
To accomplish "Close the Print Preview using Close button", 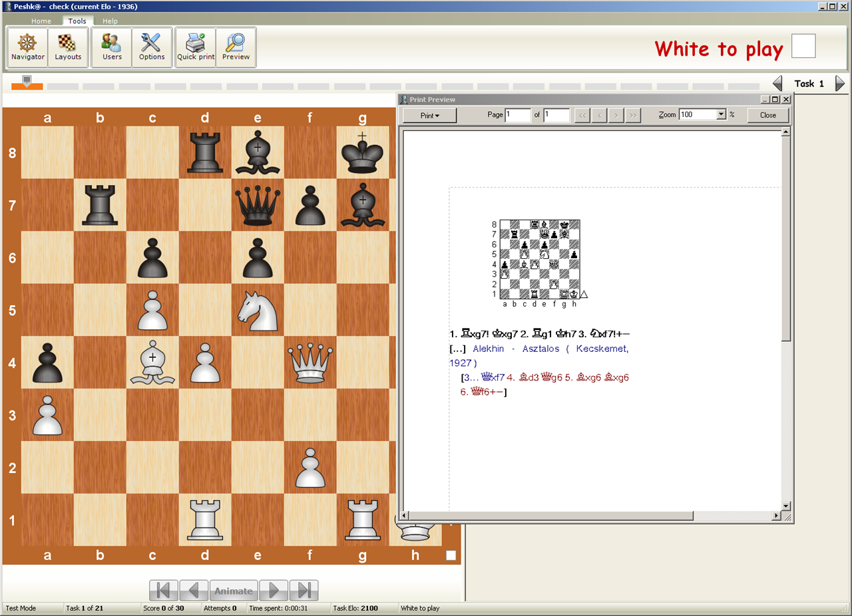I will pyautogui.click(x=767, y=115).
